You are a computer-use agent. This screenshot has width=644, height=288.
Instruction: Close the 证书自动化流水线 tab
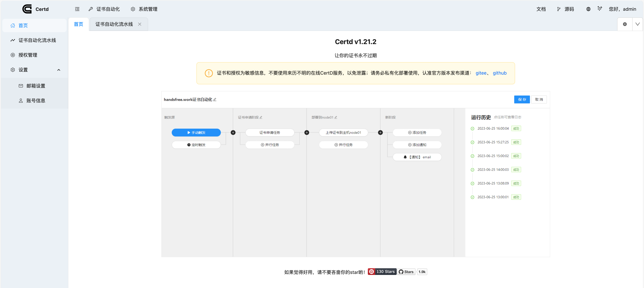point(140,24)
